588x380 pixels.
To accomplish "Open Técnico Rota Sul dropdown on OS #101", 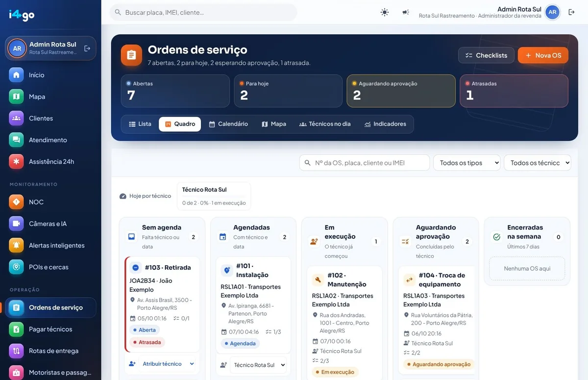I will pos(258,365).
